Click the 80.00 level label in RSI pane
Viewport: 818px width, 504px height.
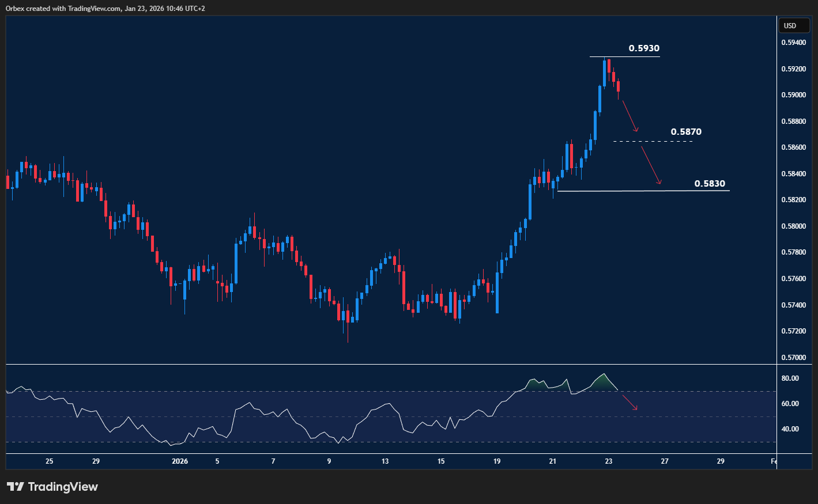790,378
